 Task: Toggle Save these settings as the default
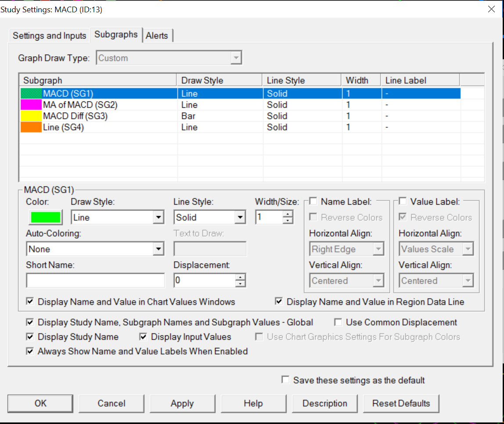pos(286,380)
